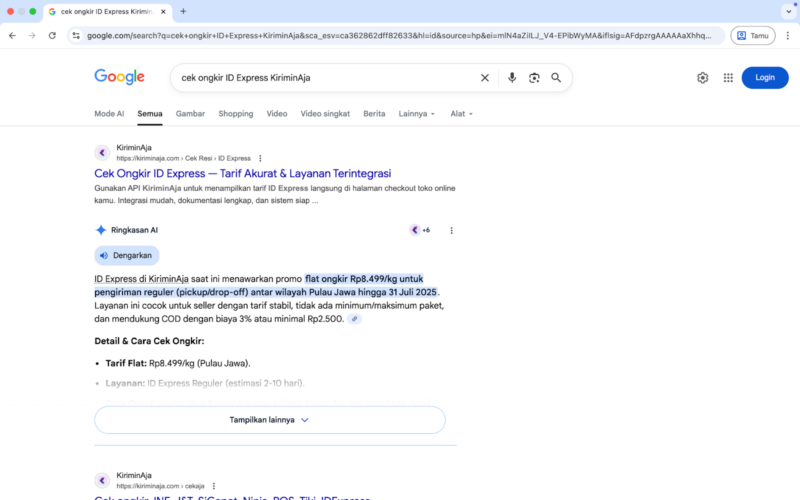Image resolution: width=800 pixels, height=500 pixels.
Task: Reload the page in the browser
Action: [x=52, y=35]
